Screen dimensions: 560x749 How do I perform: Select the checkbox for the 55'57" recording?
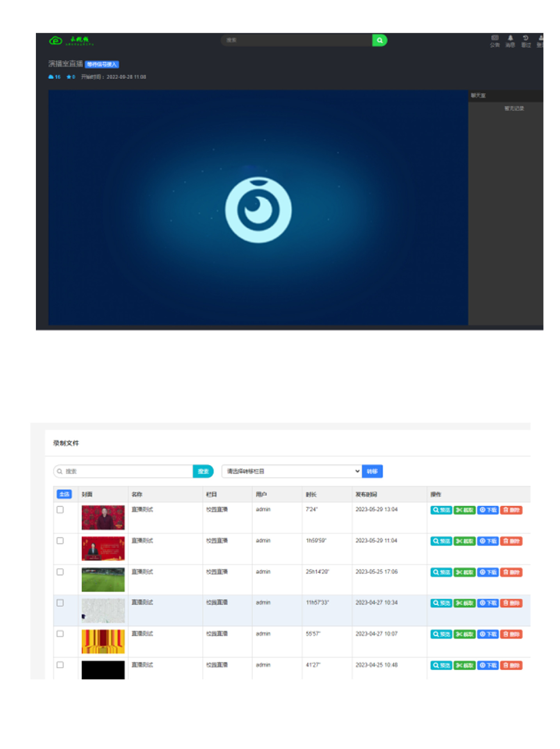tap(60, 634)
